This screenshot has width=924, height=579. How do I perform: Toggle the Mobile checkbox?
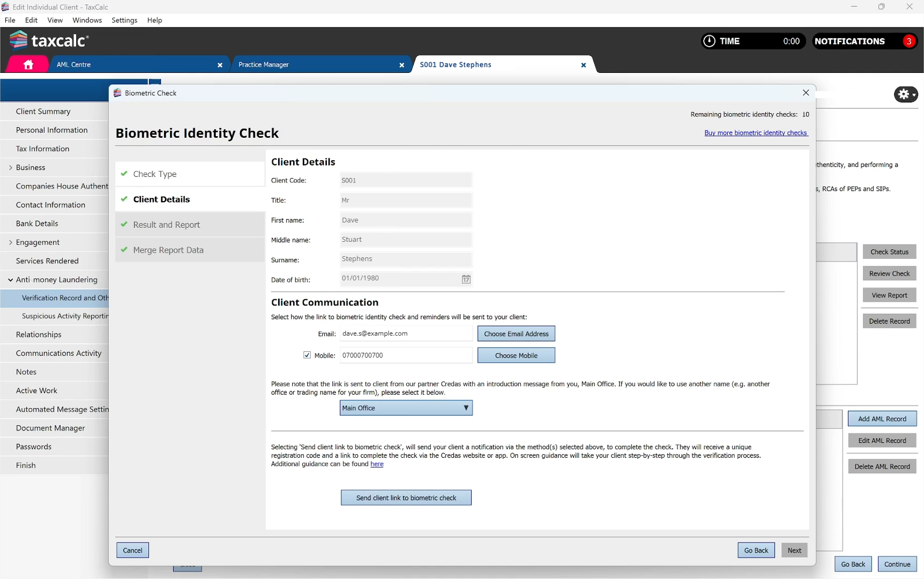(x=307, y=355)
